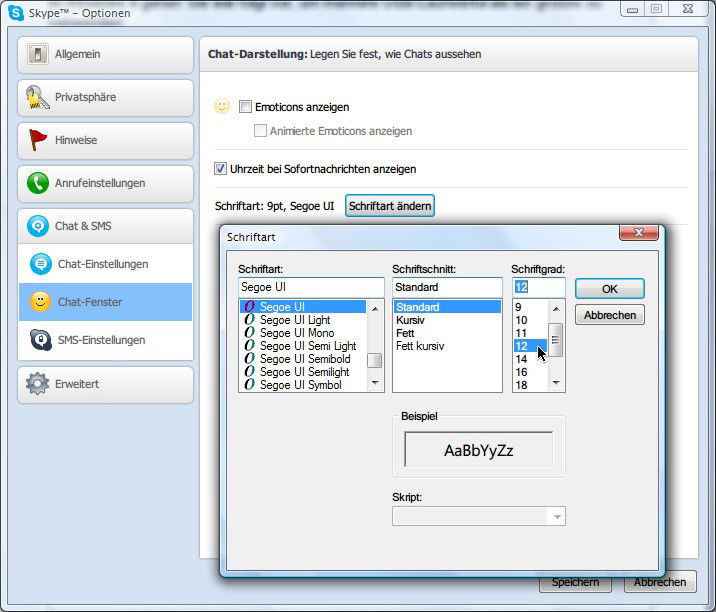Uncheck Uhrzeit bei Sofortnachrichten anzeigen
Screen dimensions: 716x612
coord(220,169)
